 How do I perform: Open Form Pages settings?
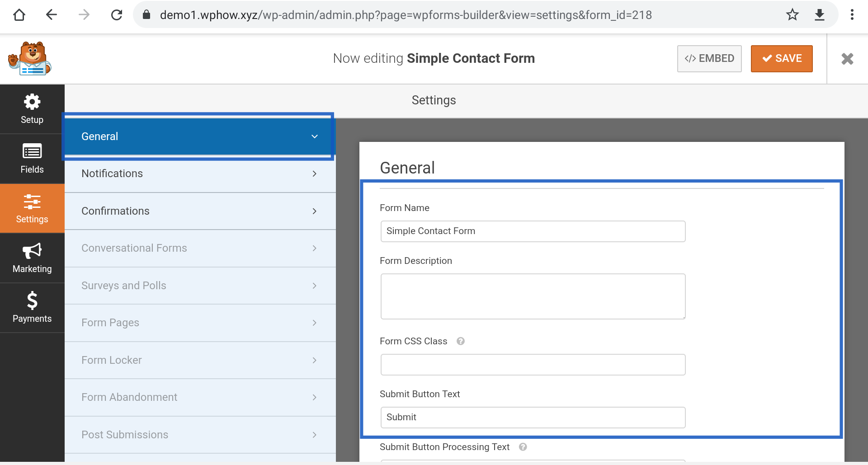coord(200,323)
